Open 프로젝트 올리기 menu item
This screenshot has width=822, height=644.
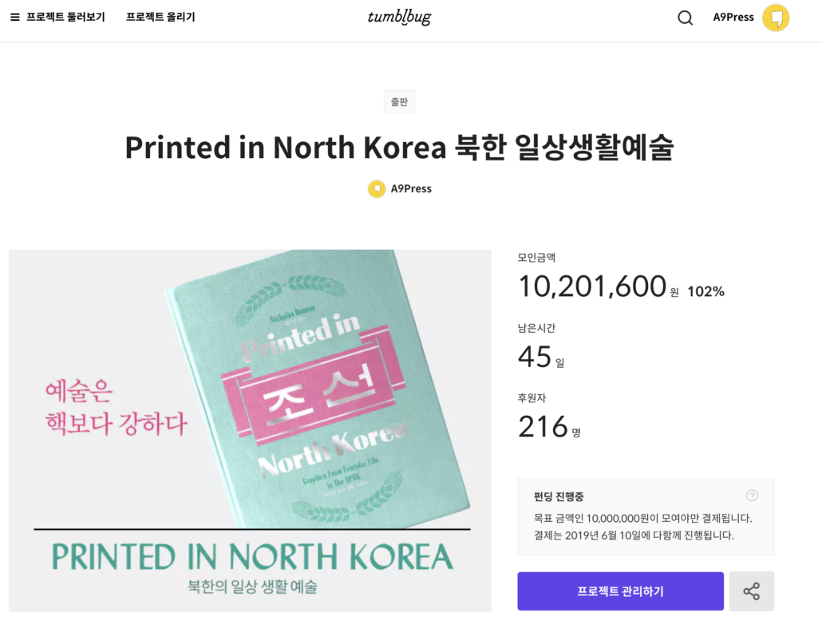click(x=160, y=18)
